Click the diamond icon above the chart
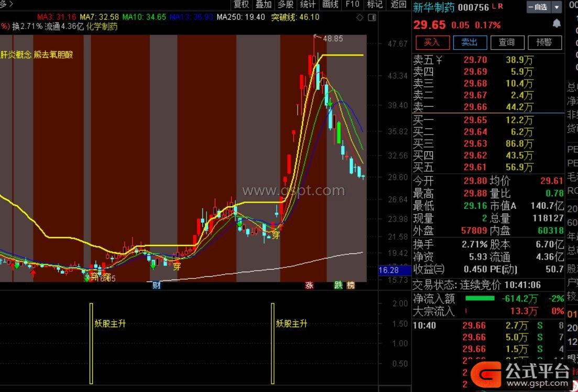The height and width of the screenshot is (392, 578). [360, 17]
